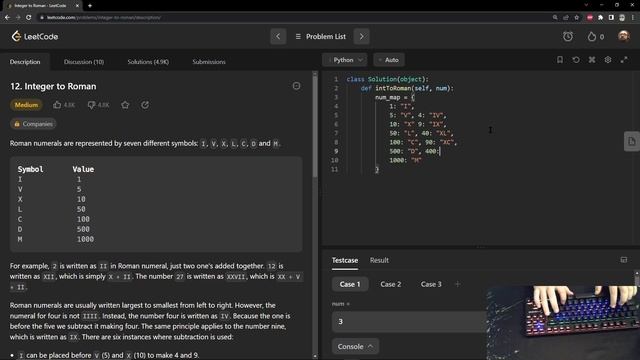Click the streak flame icon
Viewport: 640px width, 360px height.
tap(591, 37)
